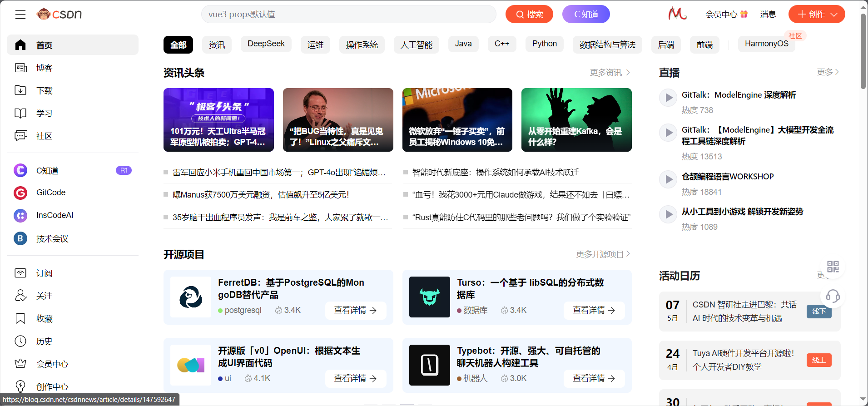Screen dimensions: 868x406
Task: Open 消息 messages in header
Action: (768, 14)
